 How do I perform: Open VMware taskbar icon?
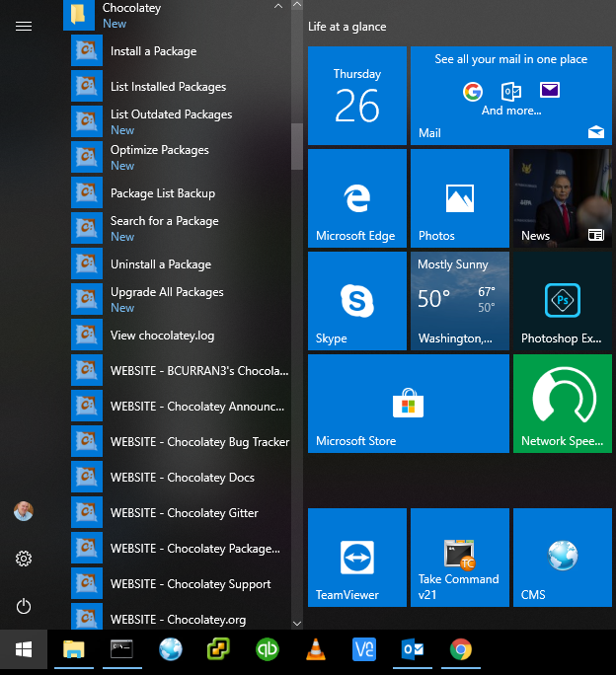point(219,649)
